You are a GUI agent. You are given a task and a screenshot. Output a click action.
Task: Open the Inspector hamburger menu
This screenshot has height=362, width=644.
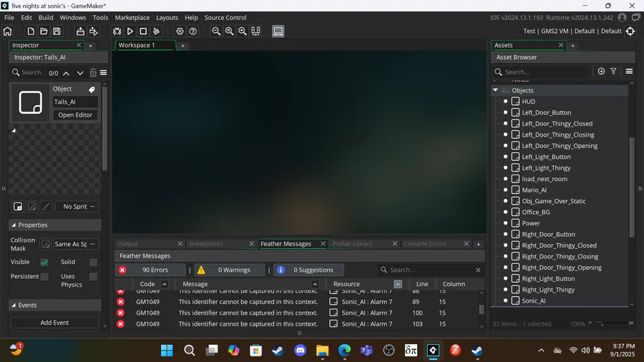coord(104,73)
